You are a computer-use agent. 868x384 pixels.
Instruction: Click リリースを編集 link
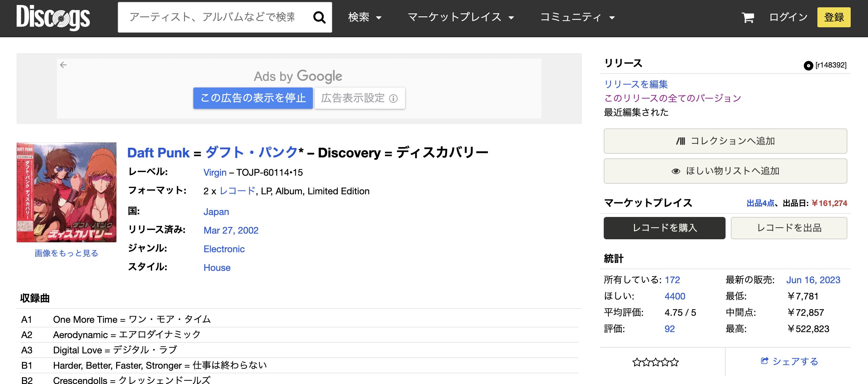click(635, 84)
